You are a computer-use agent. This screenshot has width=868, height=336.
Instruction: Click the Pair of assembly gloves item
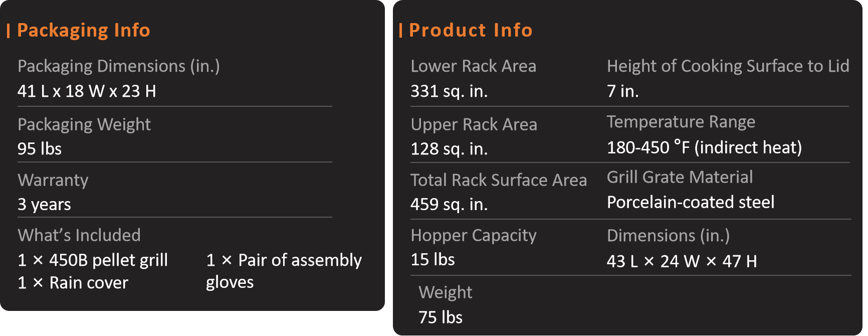pos(284,271)
